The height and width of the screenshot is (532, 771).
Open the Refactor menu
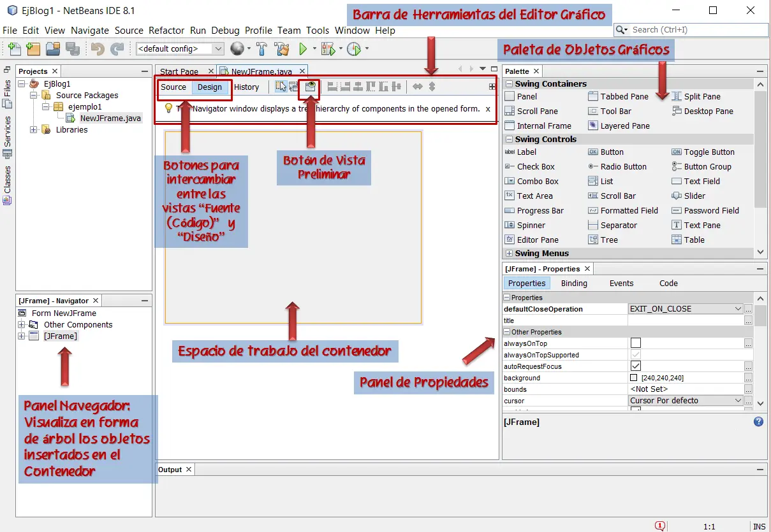(166, 31)
